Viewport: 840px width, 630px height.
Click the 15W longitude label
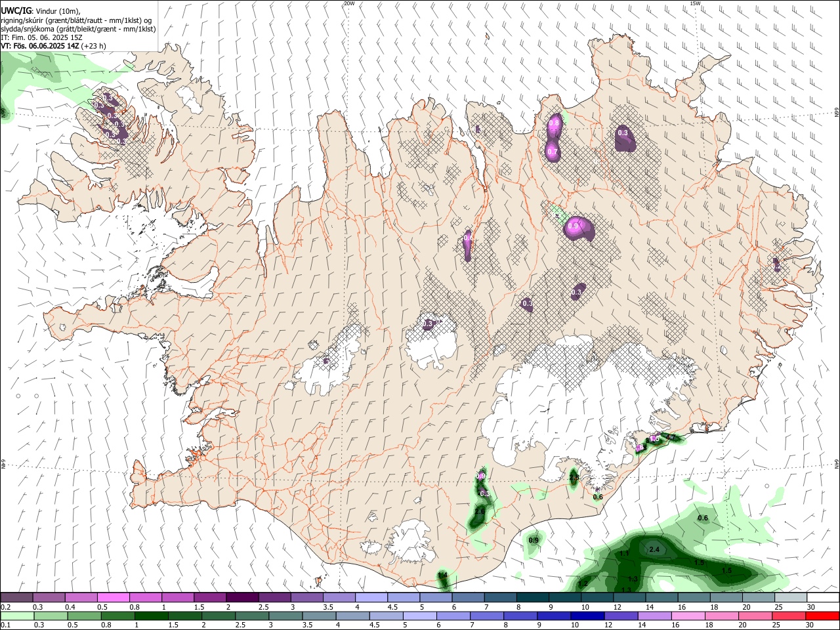[x=695, y=3]
